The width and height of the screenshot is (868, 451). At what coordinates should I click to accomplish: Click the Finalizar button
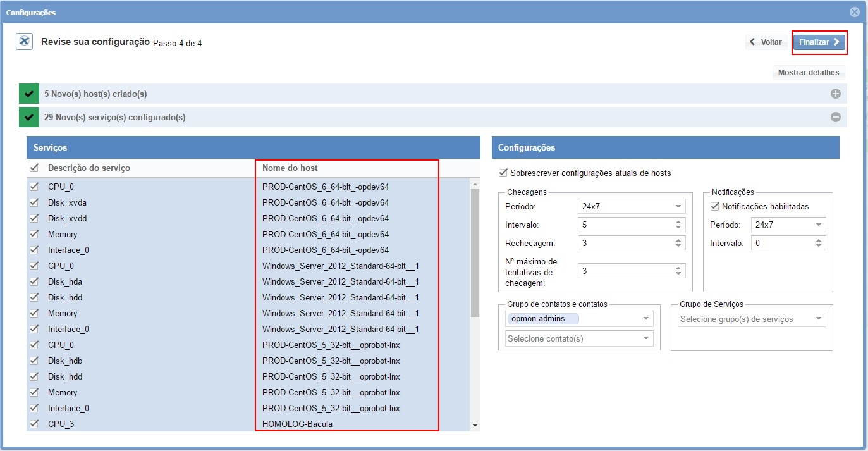pyautogui.click(x=819, y=42)
